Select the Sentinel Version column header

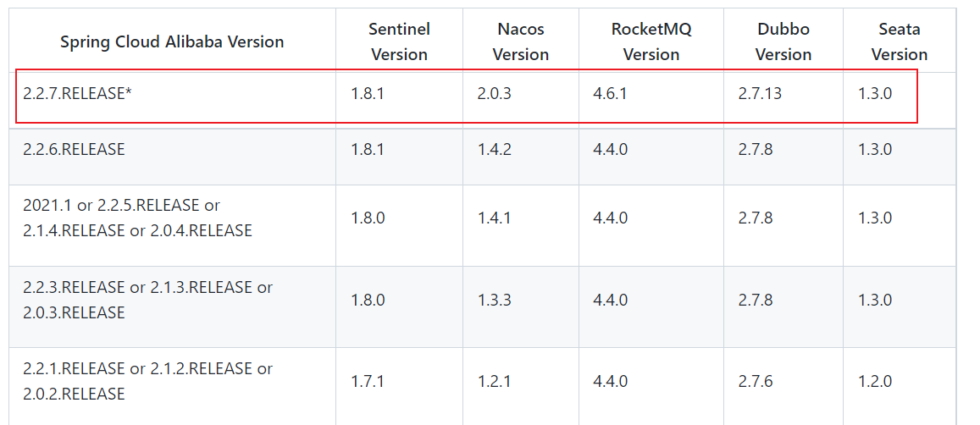click(400, 41)
